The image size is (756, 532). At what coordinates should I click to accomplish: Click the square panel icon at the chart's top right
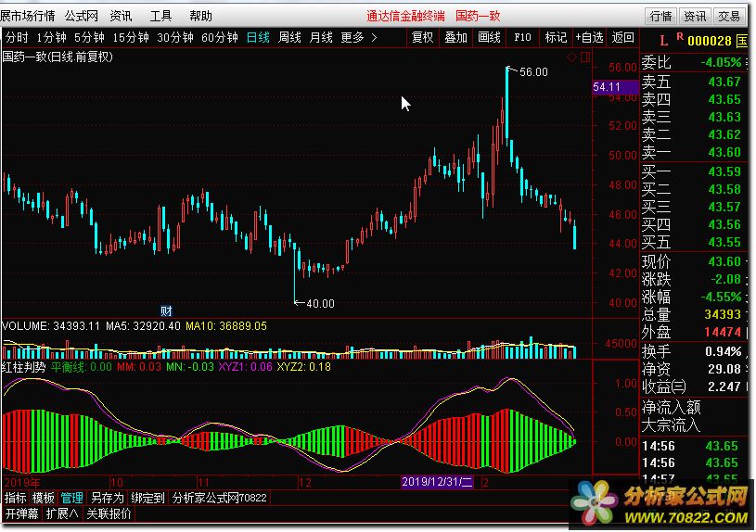[584, 57]
